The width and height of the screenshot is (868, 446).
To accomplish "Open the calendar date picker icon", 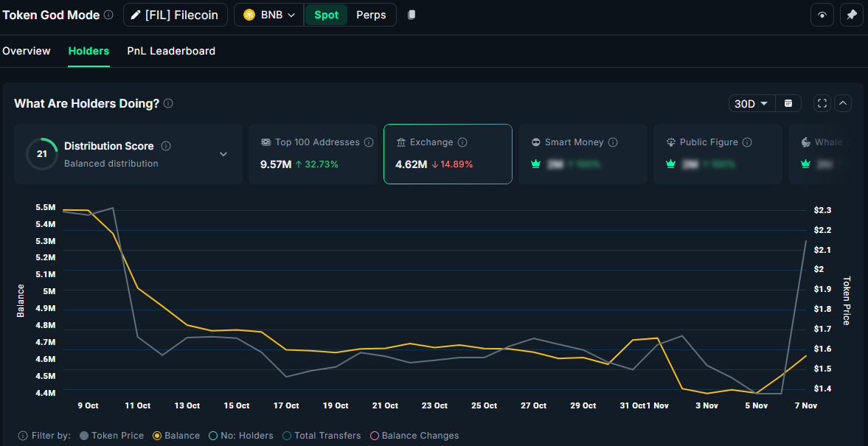I will [788, 103].
